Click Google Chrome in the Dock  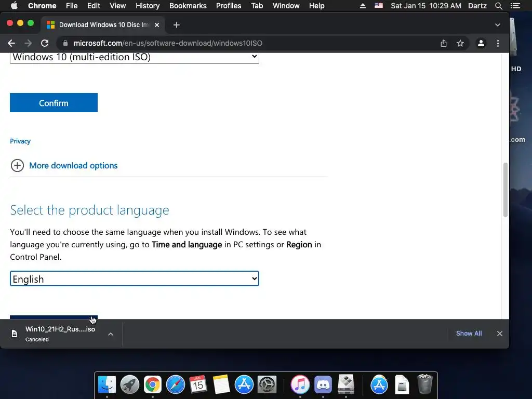(x=153, y=385)
